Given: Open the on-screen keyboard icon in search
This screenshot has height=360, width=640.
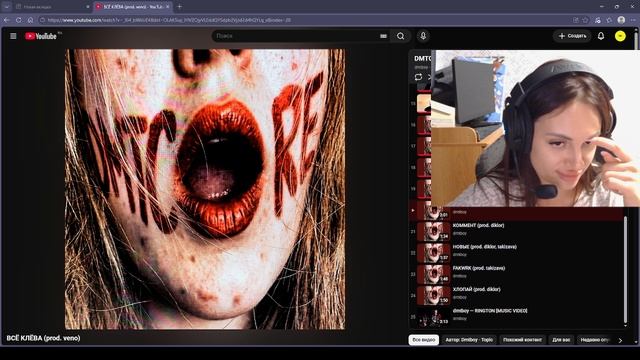Looking at the screenshot, I should pyautogui.click(x=383, y=36).
